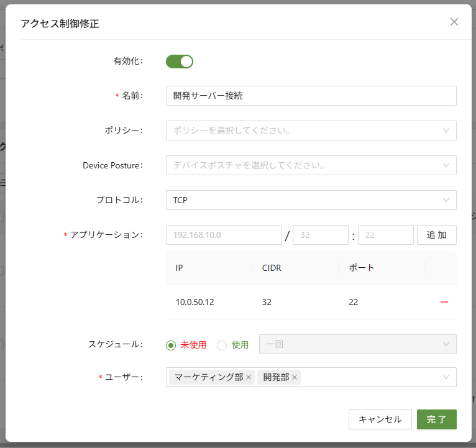Viewport: 476px width, 448px height.
Task: Click the CIDR input field
Action: click(x=320, y=235)
